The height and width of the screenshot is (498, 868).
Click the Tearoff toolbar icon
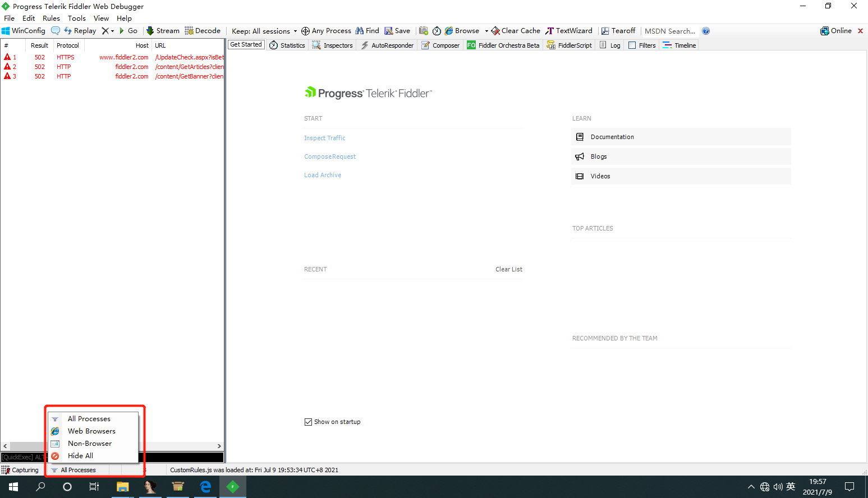pos(605,31)
